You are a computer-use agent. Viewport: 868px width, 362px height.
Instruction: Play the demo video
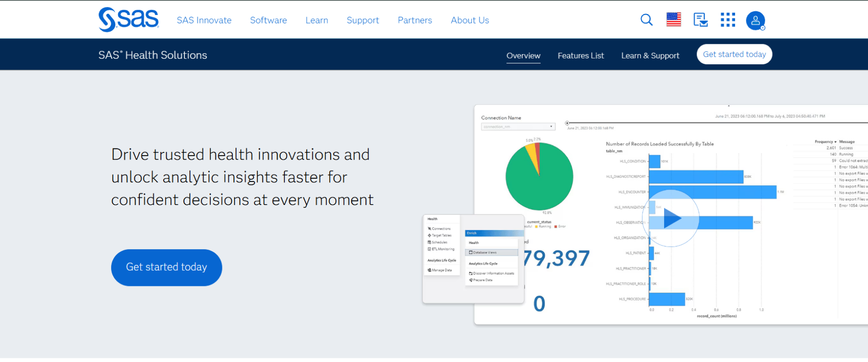[x=671, y=219]
